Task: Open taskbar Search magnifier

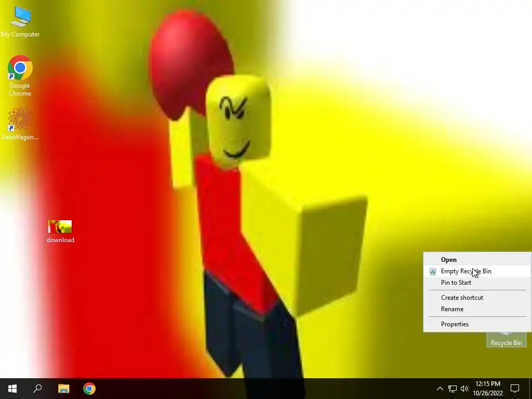Action: click(37, 389)
